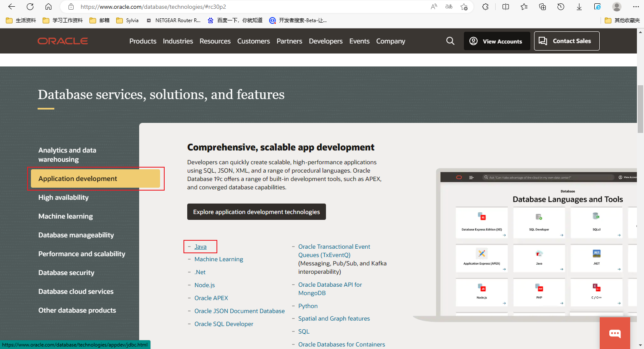Screen dimensions: 644x349
Task: Click the Oracle logo
Action: click(x=63, y=41)
